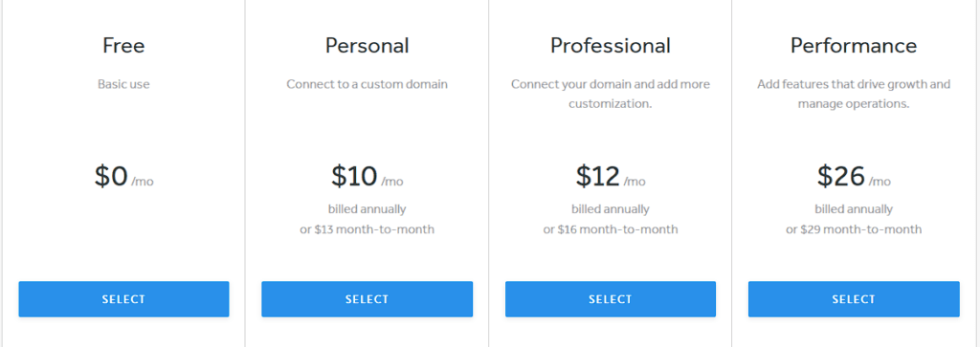Choose the Performance plan SELECT button

coord(854,299)
